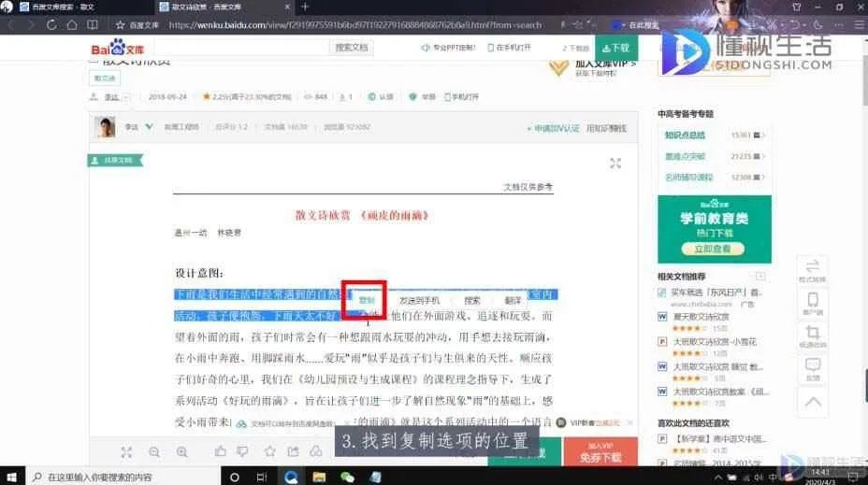Open Task View on the taskbar
Image resolution: width=868 pixels, height=485 pixels.
pos(262,477)
